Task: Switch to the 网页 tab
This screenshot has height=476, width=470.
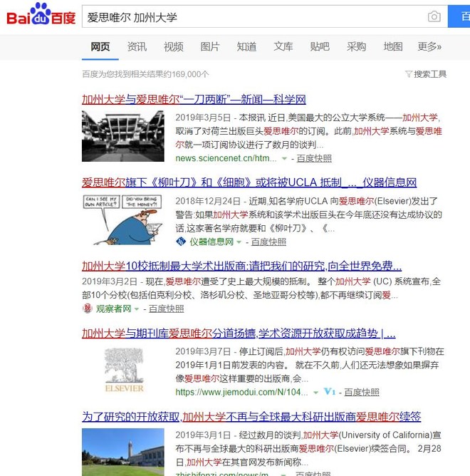Action: coord(100,47)
